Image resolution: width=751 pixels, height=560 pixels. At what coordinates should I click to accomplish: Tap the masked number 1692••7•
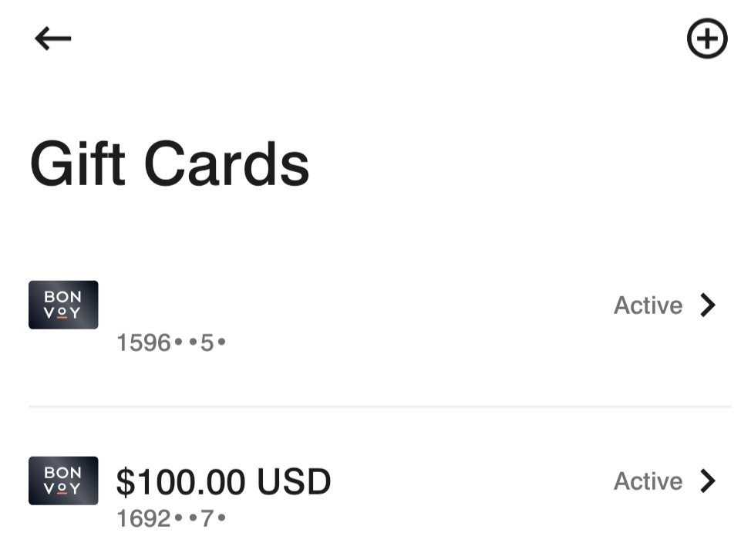(x=171, y=518)
